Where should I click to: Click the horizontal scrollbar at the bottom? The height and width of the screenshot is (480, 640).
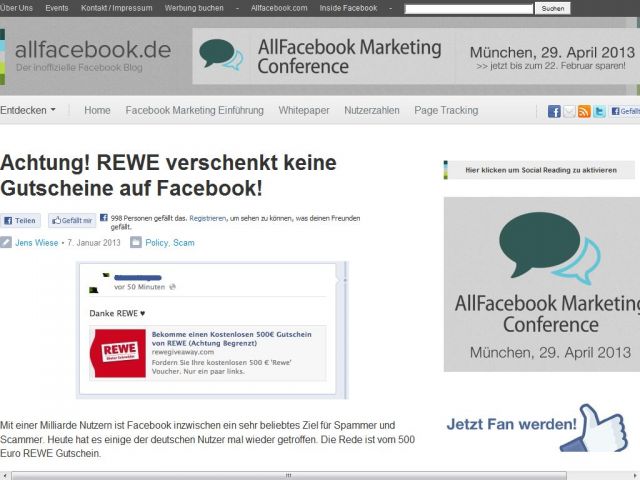(x=289, y=476)
